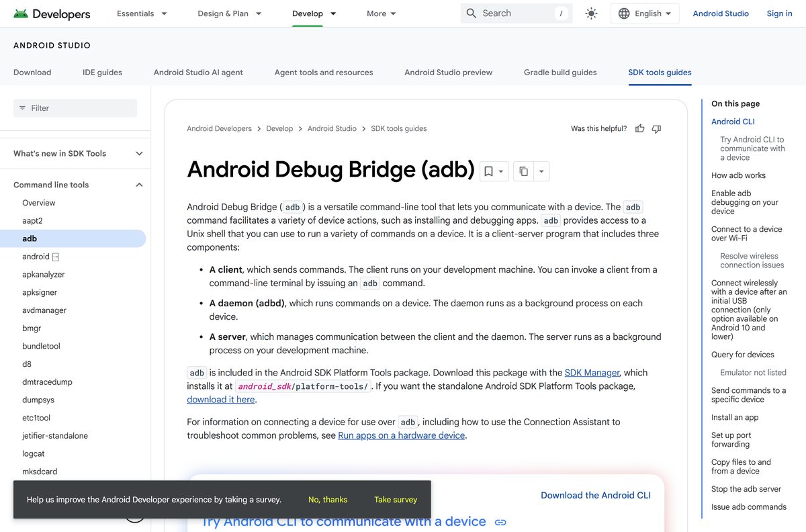Screen dimensions: 806x532
Task: Click the Android Studio header link
Action: (x=721, y=13)
